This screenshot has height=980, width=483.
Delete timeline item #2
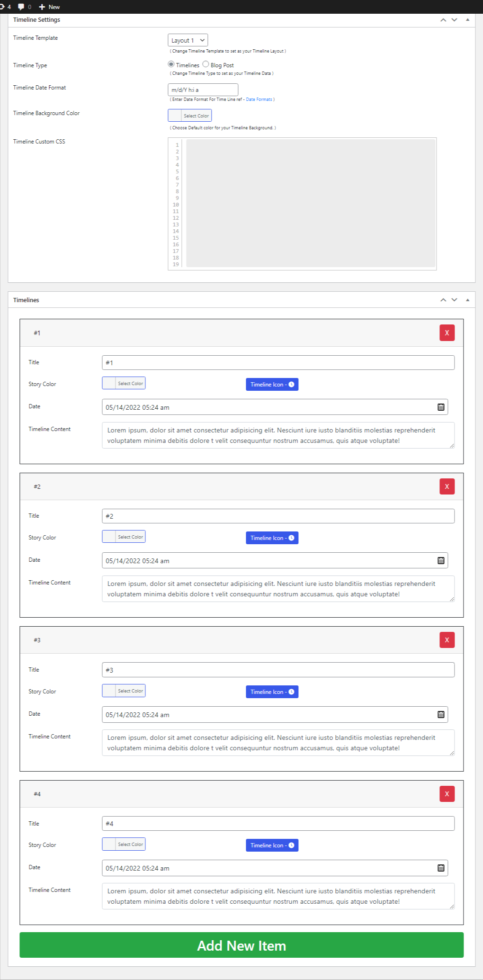(447, 486)
